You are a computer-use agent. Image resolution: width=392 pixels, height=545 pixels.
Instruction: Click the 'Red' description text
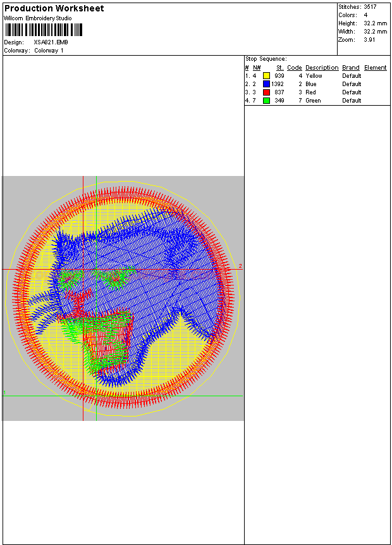pos(310,92)
